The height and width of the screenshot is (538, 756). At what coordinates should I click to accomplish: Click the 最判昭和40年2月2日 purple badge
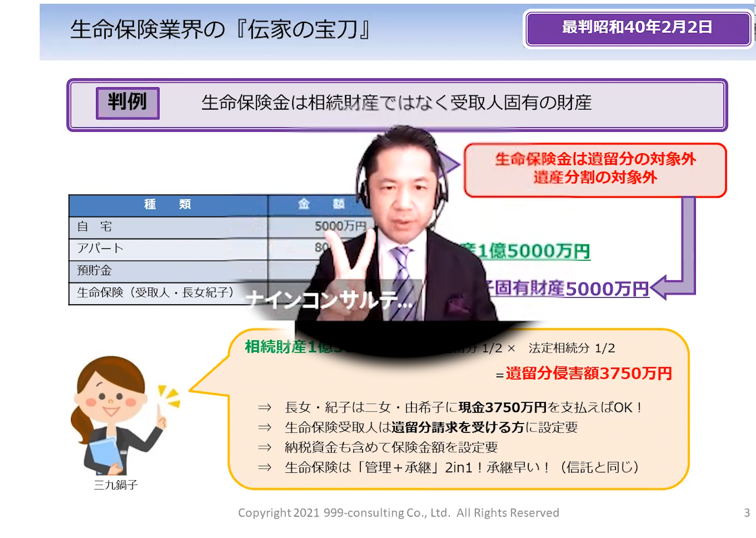(637, 28)
